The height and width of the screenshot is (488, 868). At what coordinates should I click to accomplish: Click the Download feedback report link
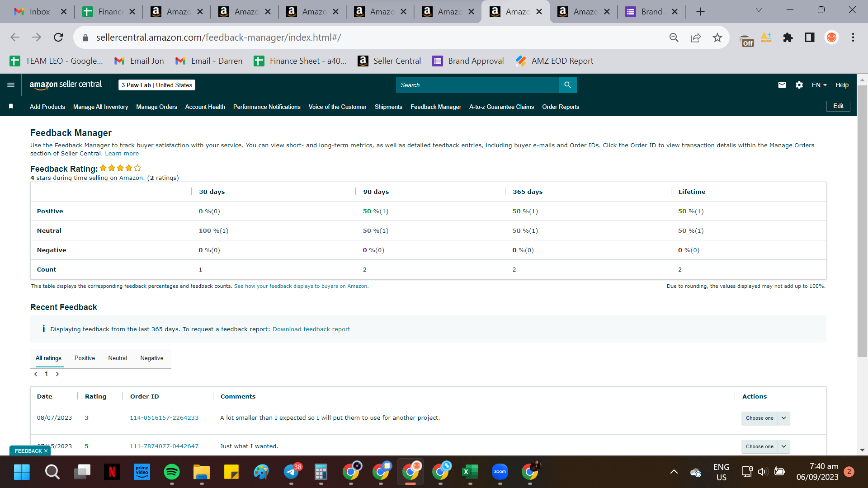311,329
